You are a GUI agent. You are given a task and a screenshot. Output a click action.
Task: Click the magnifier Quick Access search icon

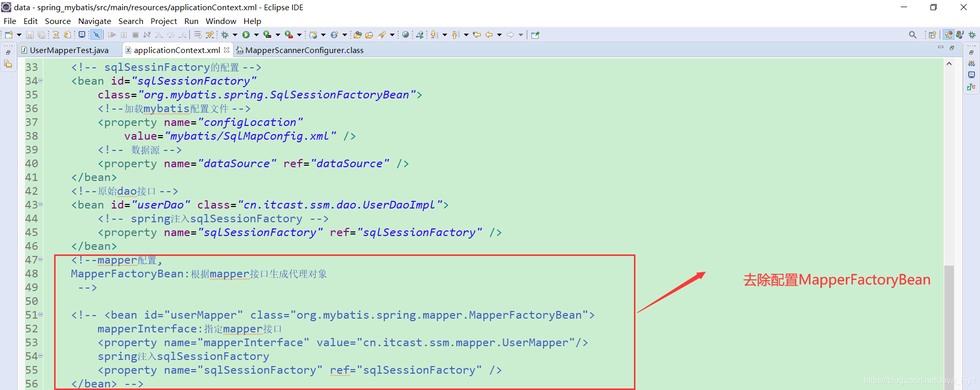tap(913, 35)
